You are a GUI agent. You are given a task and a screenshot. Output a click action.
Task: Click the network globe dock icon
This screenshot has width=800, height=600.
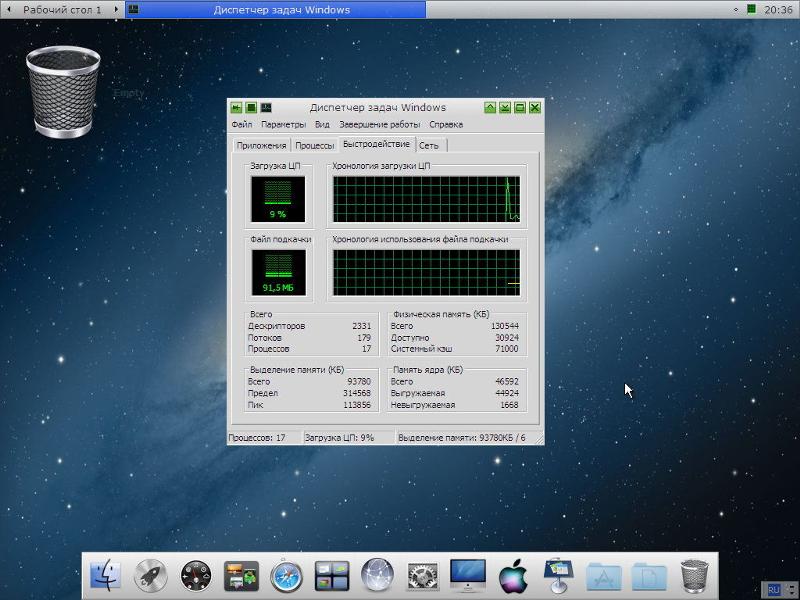coord(377,574)
